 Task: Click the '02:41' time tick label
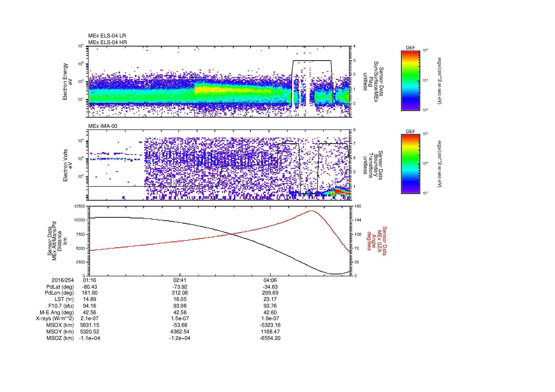[180, 280]
